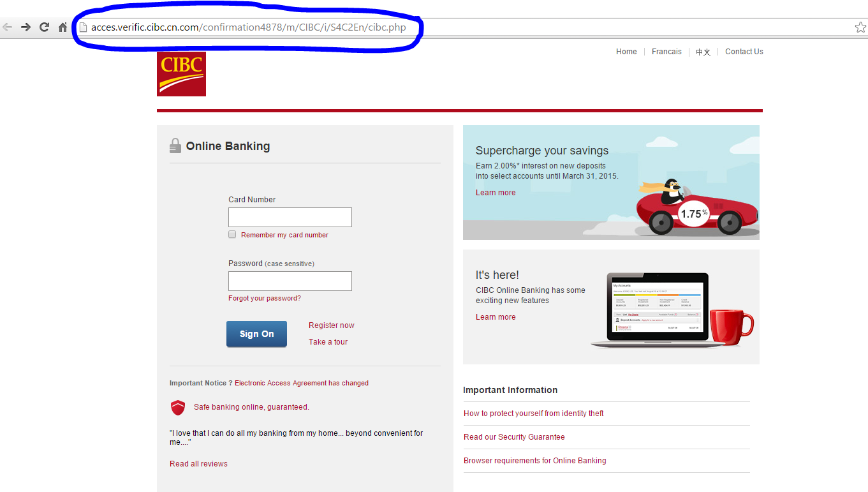Go back with the browser back arrow
Image resolution: width=868 pixels, height=492 pixels.
[7, 27]
